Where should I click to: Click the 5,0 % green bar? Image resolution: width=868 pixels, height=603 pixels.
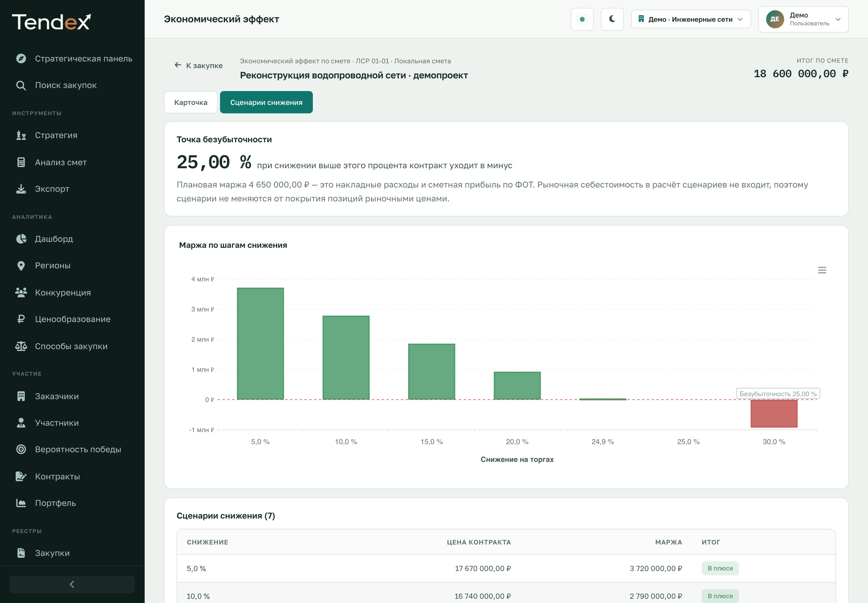click(260, 343)
